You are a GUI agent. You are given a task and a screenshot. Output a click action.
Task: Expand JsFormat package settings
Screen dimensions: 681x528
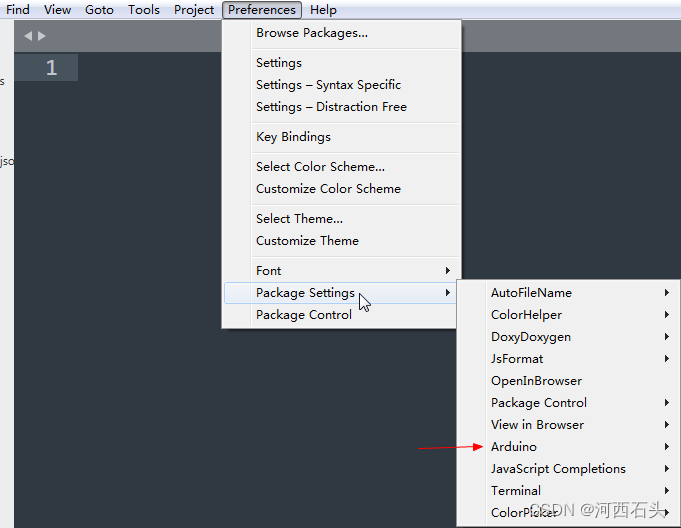coord(569,359)
